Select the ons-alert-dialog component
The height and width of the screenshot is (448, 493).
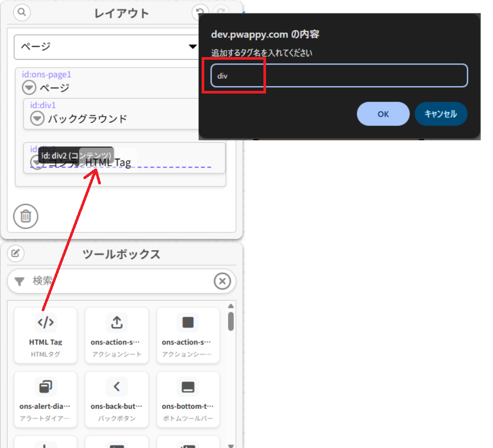(x=45, y=399)
